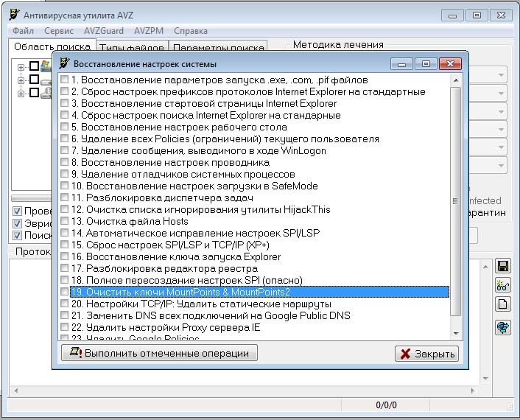Open the Сервис menu

pyautogui.click(x=59, y=31)
